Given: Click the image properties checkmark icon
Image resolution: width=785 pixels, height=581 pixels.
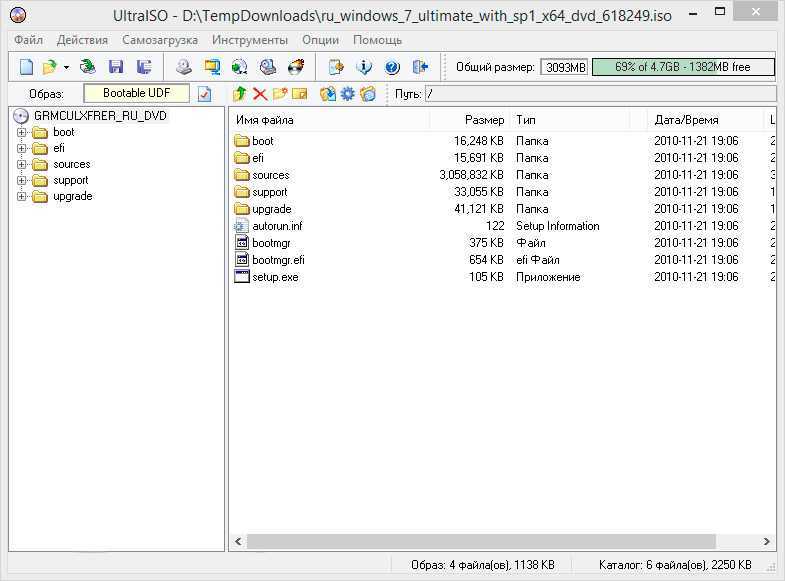Looking at the screenshot, I should [204, 94].
